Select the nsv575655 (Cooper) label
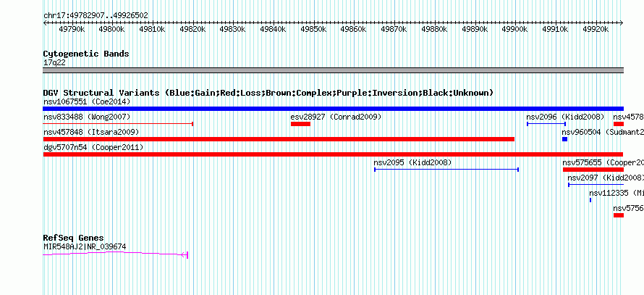The width and height of the screenshot is (644, 295). (603, 162)
